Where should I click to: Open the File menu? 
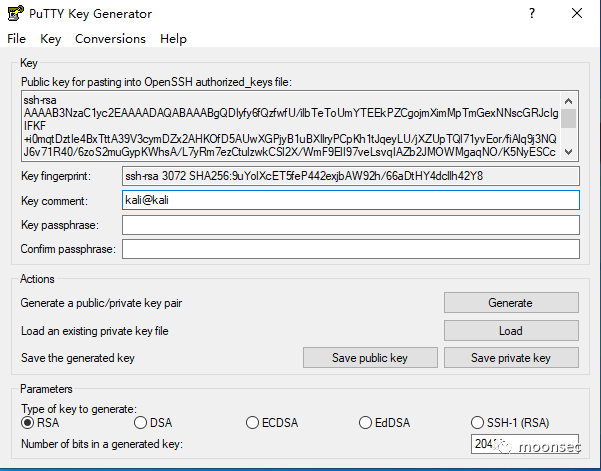(16, 39)
